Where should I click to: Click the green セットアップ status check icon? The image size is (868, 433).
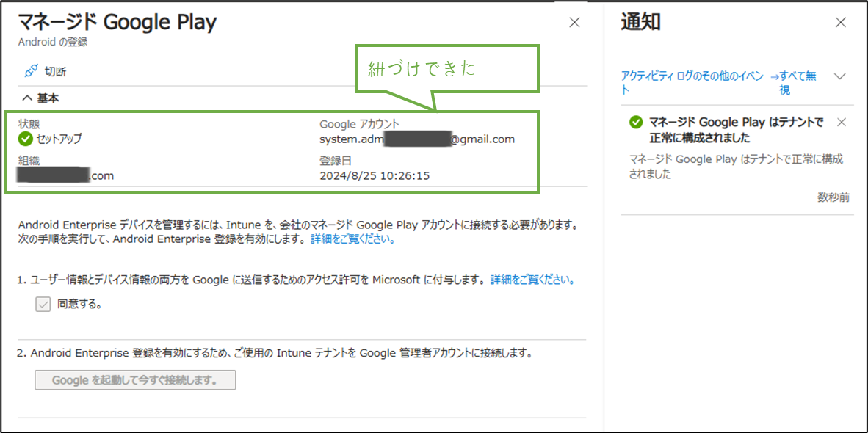coord(26,138)
